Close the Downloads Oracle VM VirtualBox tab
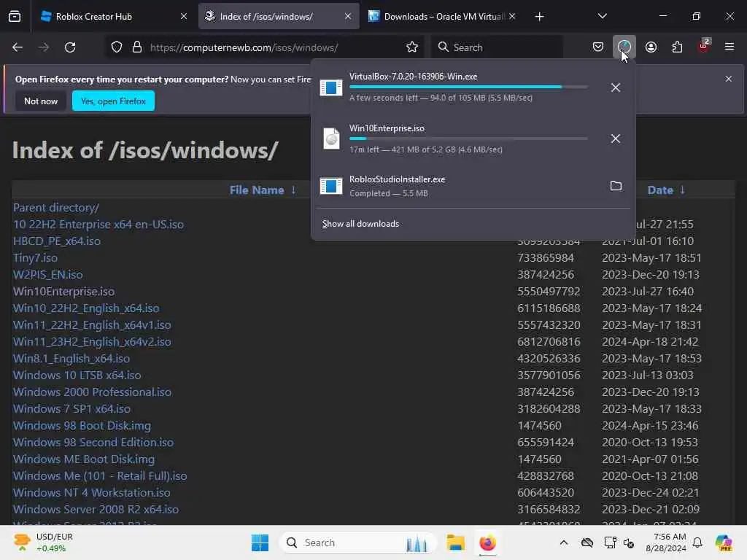 [512, 17]
